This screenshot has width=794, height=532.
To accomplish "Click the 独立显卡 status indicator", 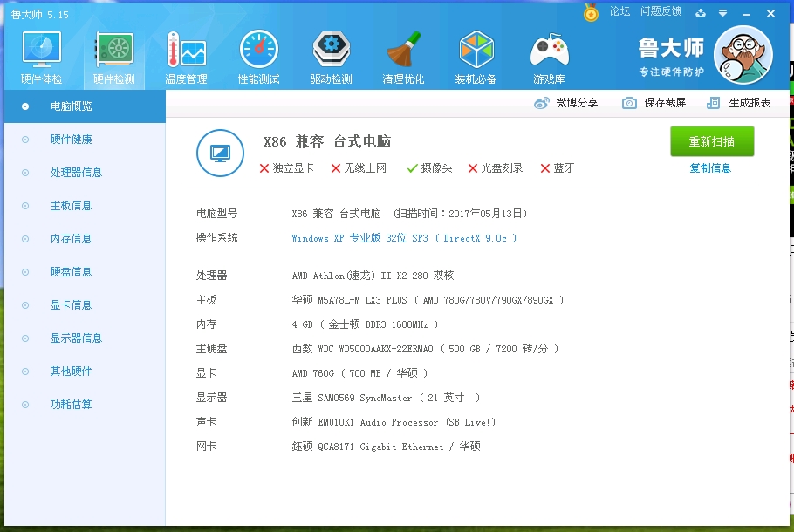I will click(286, 168).
